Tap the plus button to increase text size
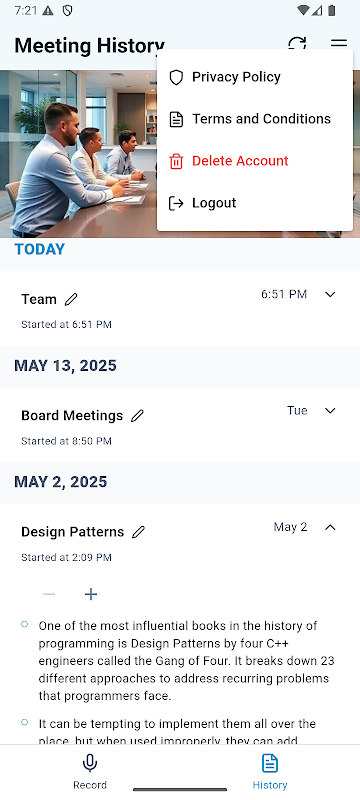Viewport: 360px width, 800px height. 91,594
